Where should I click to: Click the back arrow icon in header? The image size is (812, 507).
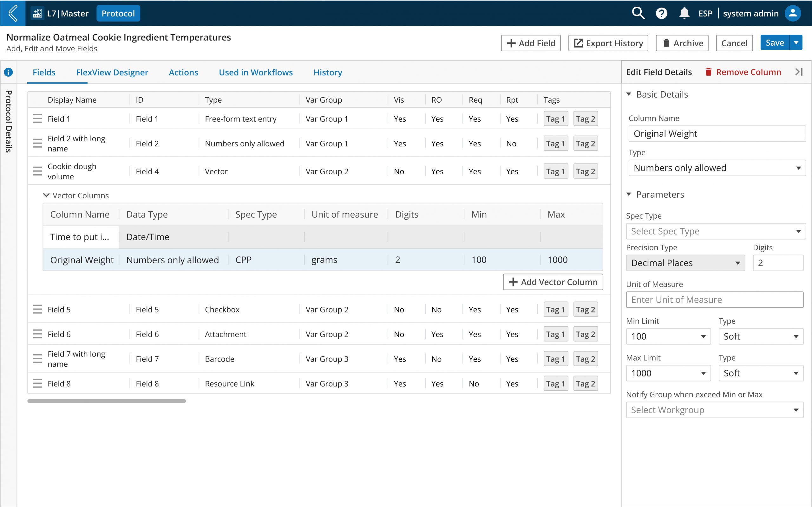(13, 13)
